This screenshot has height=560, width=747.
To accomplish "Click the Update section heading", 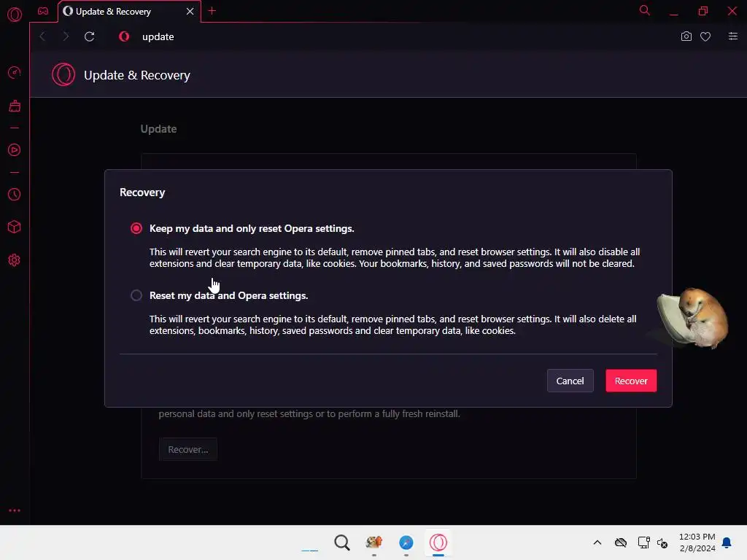I will click(x=158, y=129).
